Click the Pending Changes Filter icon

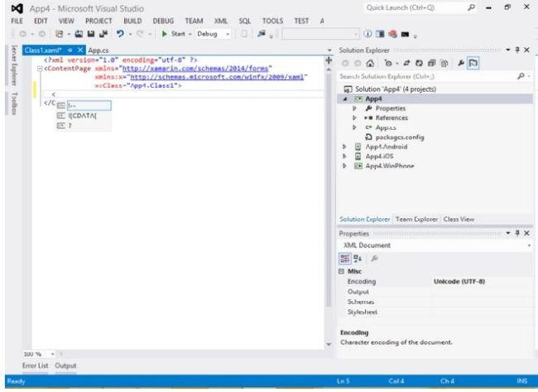click(x=388, y=63)
